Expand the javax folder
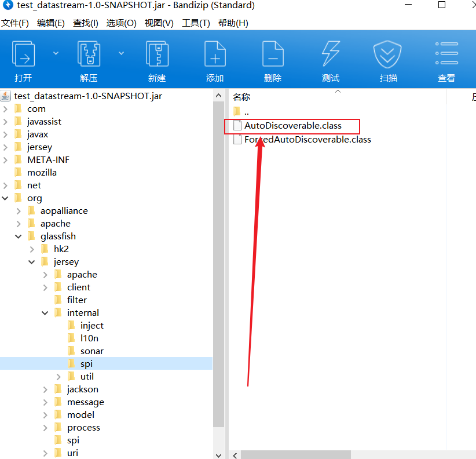 (5, 134)
